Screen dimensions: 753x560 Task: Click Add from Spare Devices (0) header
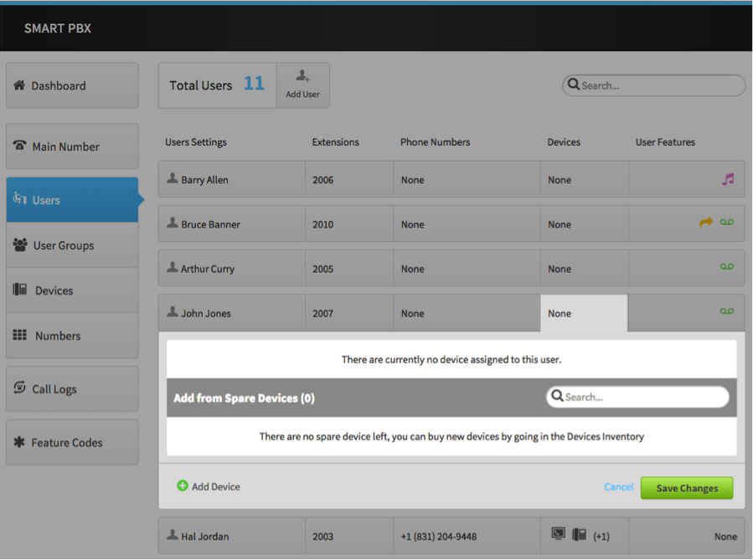pyautogui.click(x=244, y=398)
